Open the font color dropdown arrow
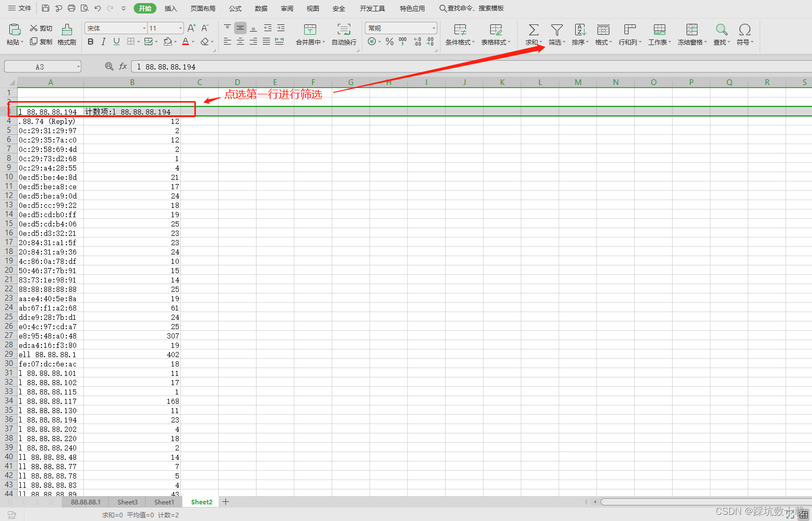The width and height of the screenshot is (812, 521). (x=193, y=41)
